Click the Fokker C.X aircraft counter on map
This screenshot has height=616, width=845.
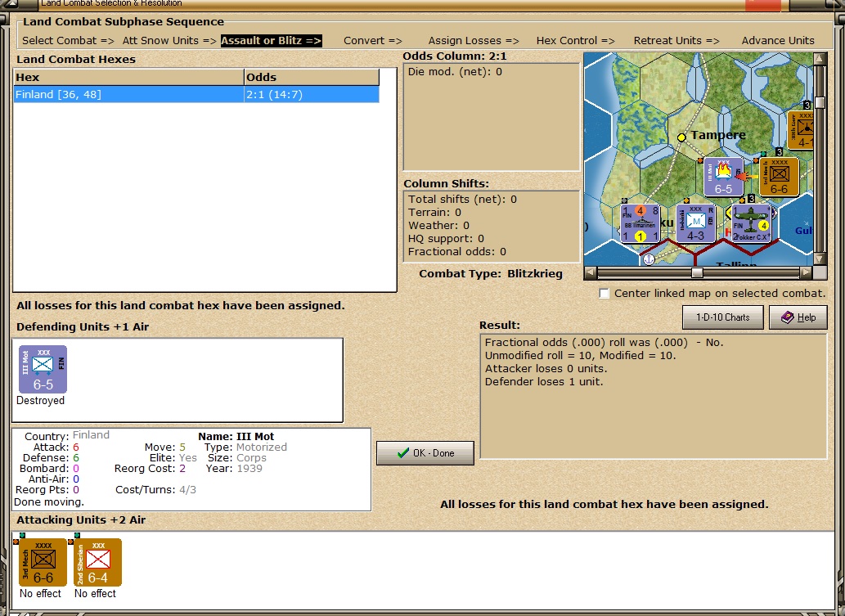pos(751,223)
